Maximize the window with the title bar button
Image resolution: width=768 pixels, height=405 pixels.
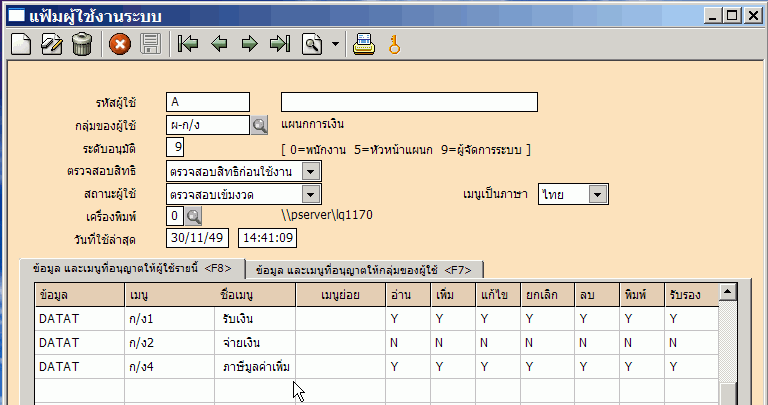click(x=732, y=16)
